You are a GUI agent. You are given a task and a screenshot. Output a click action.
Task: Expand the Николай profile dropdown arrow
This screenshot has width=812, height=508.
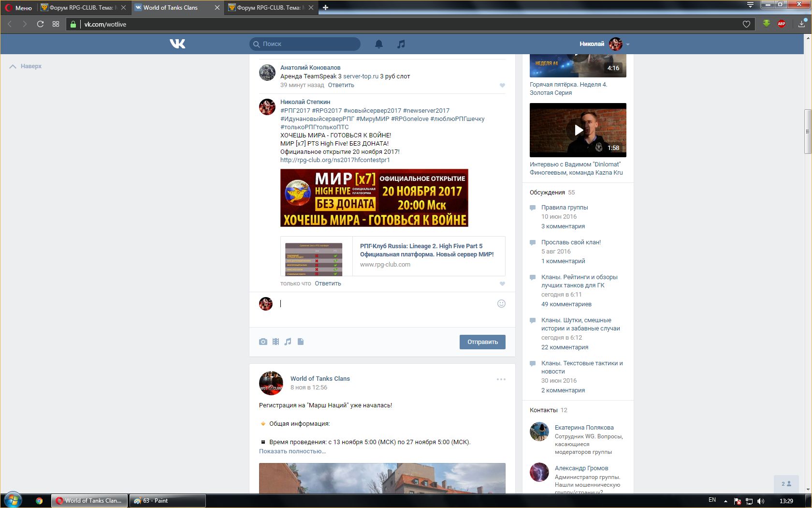(x=628, y=44)
